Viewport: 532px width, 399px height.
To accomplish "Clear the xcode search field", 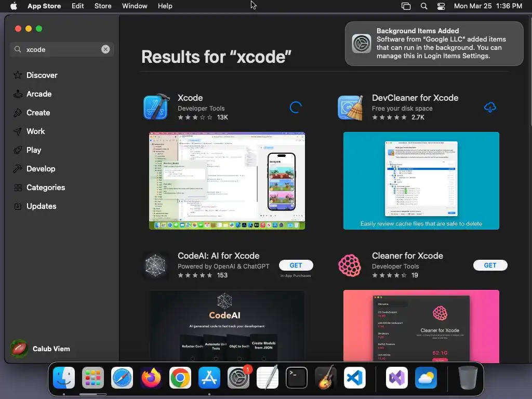I will 105,49.
